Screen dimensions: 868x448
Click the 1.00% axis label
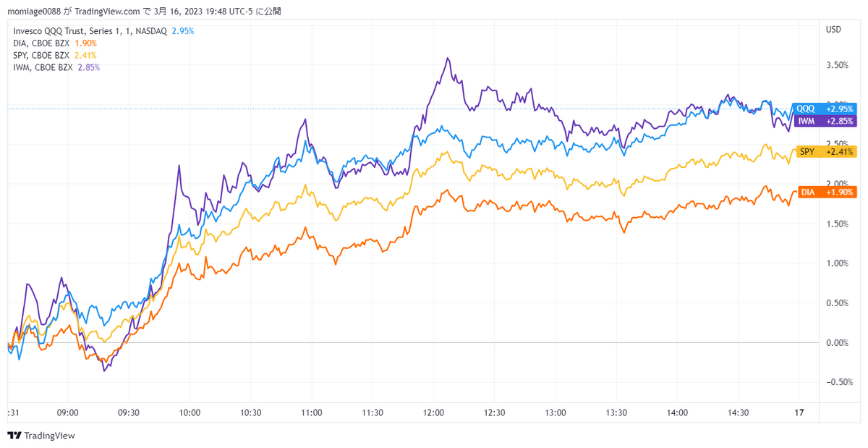coord(836,263)
